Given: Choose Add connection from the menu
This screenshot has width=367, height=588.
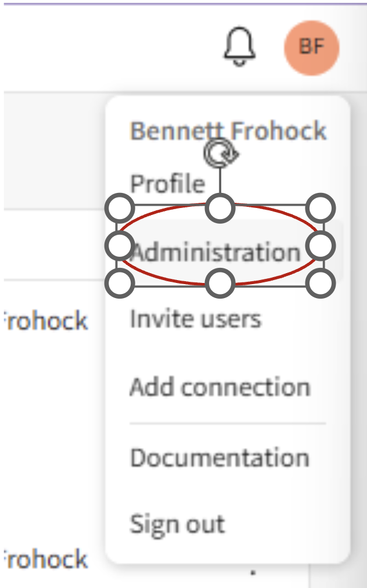Looking at the screenshot, I should tap(220, 387).
